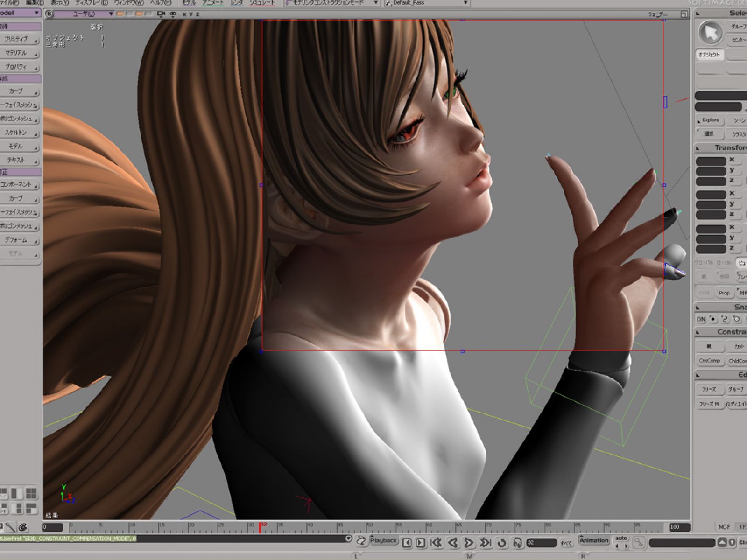Select the two-column layout icon
Viewport: 747px width, 560px height.
pyautogui.click(x=17, y=493)
